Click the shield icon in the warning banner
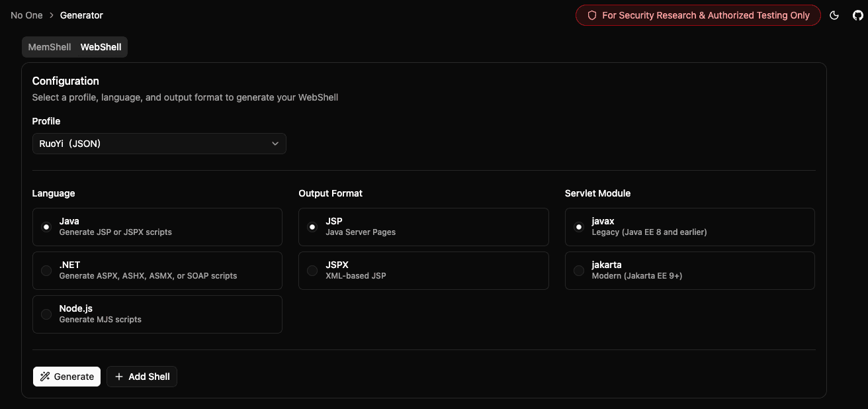 point(591,15)
